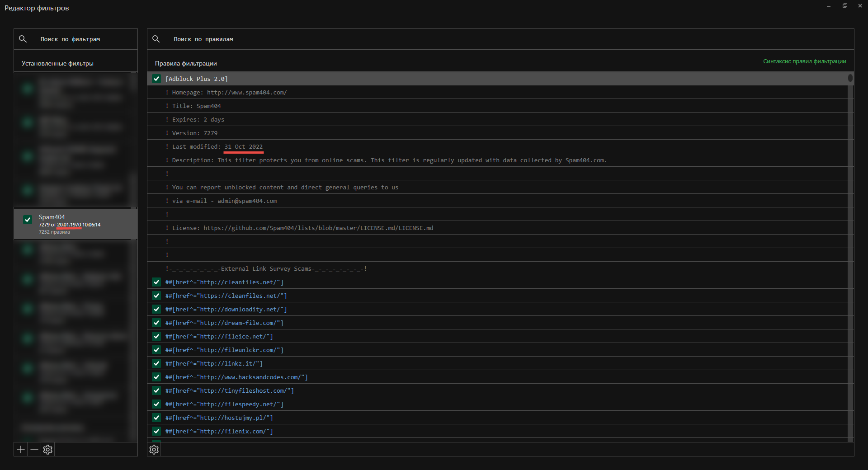Click the rules list scrollbar thumb
This screenshot has width=868, height=470.
coord(850,78)
